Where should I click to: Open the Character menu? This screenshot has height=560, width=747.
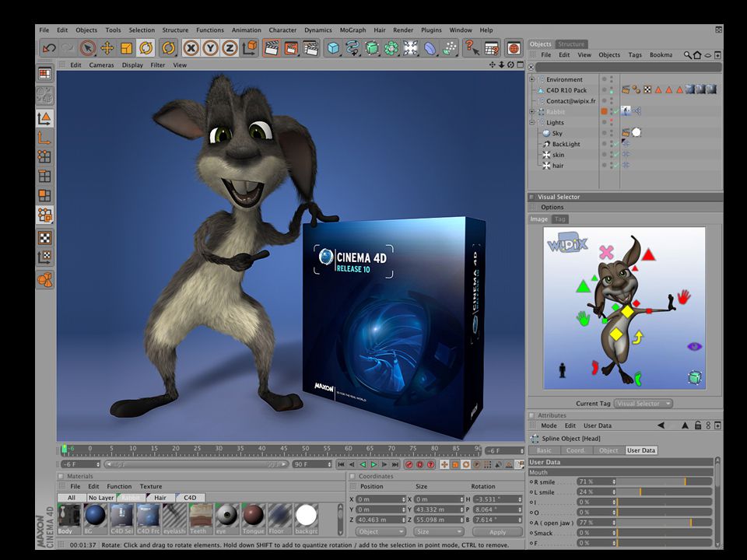[x=282, y=30]
